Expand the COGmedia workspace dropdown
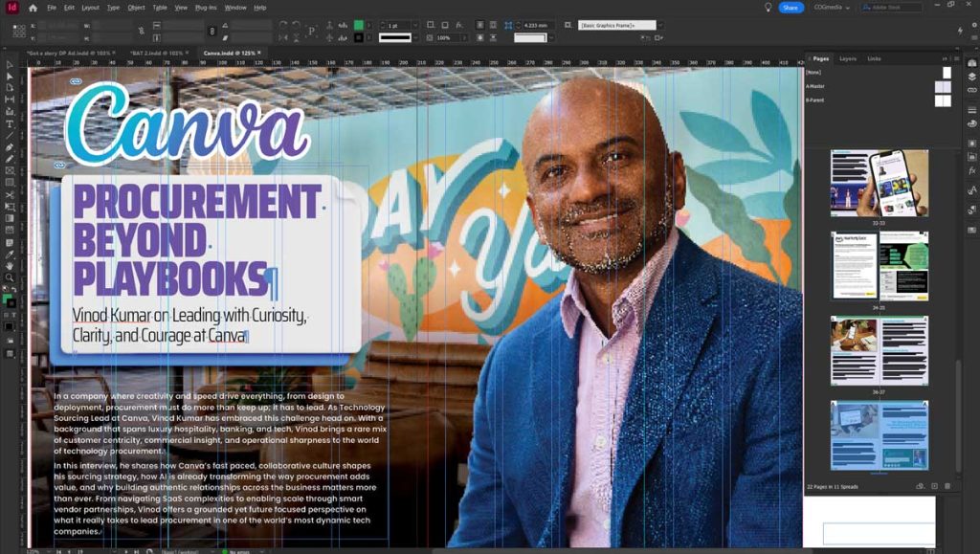Image resolution: width=980 pixels, height=554 pixels. click(832, 8)
